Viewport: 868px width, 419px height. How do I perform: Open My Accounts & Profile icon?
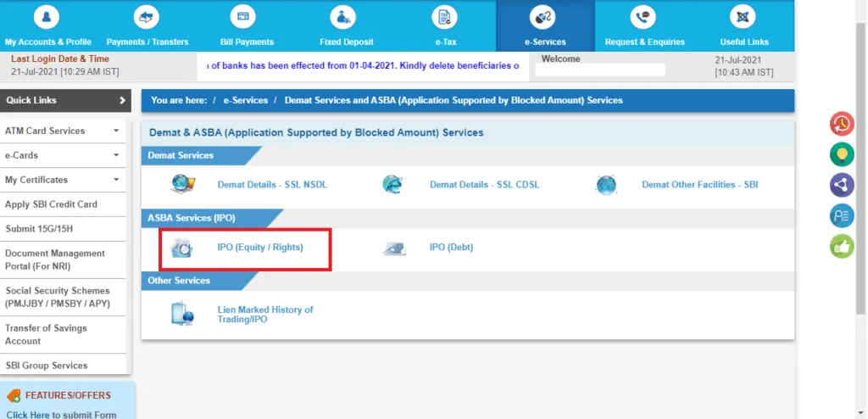click(47, 17)
